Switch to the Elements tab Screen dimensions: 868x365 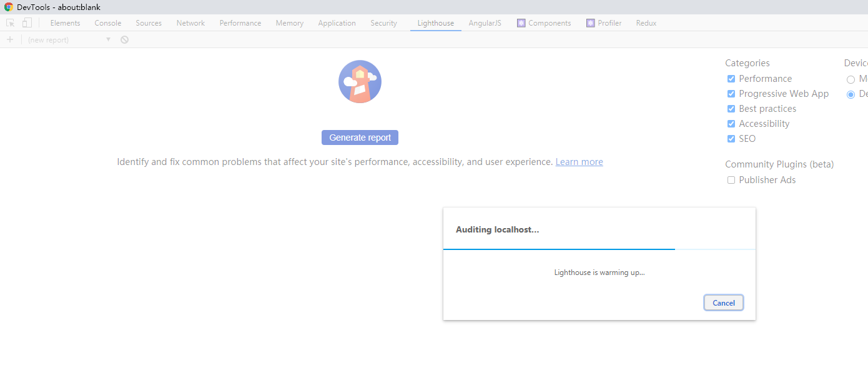point(65,23)
